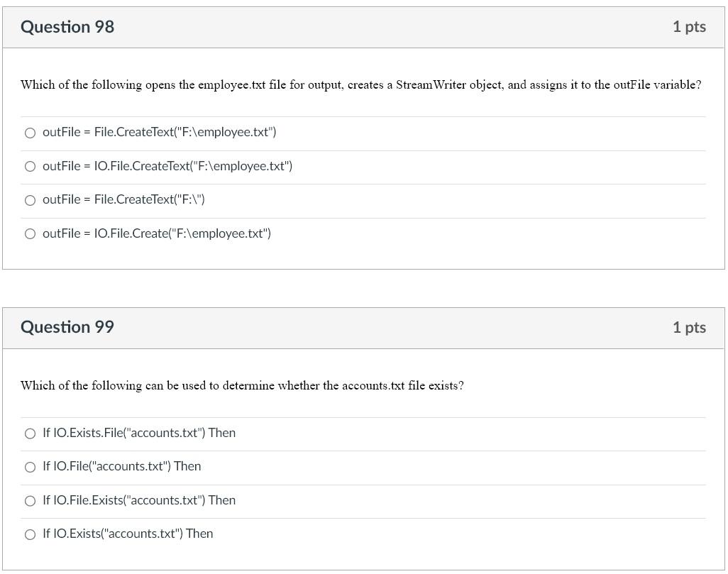Select answer outFile = File.CreateText("F:\")

click(31, 200)
